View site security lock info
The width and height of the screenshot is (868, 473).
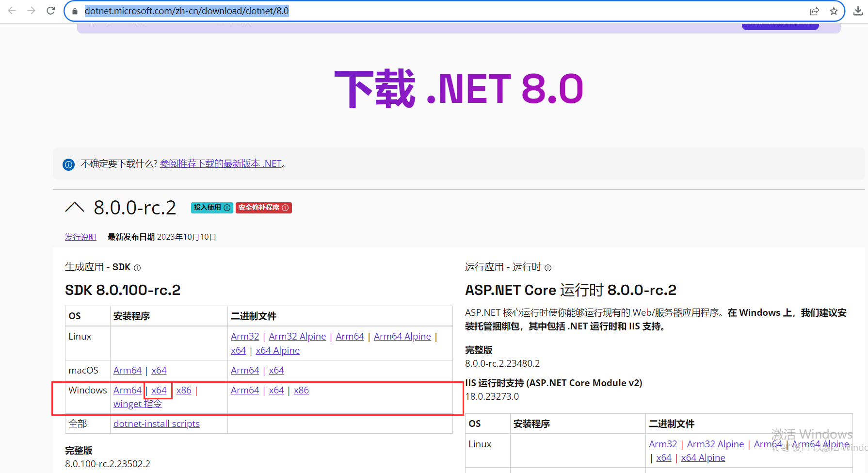[x=75, y=11]
